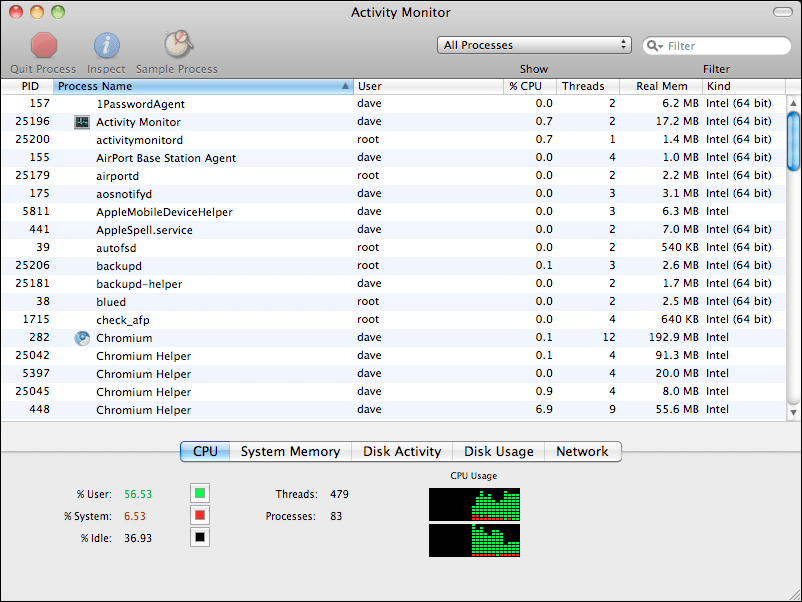The height and width of the screenshot is (602, 802).
Task: Sort by the PID column header
Action: (x=27, y=86)
